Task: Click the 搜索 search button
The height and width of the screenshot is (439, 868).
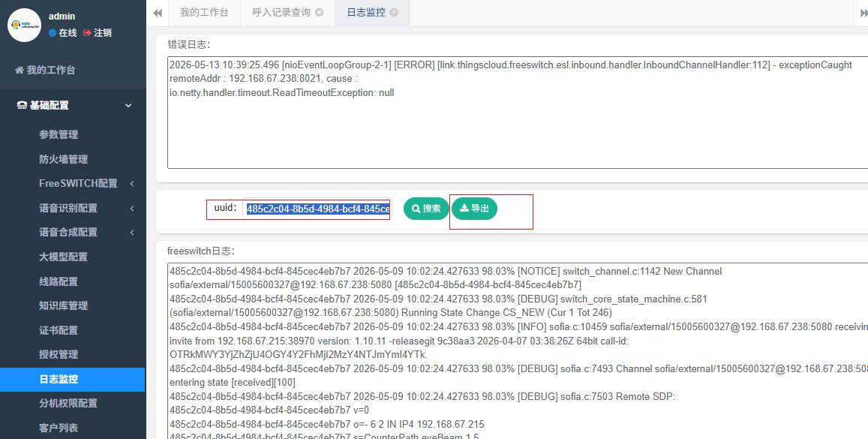Action: coord(426,209)
